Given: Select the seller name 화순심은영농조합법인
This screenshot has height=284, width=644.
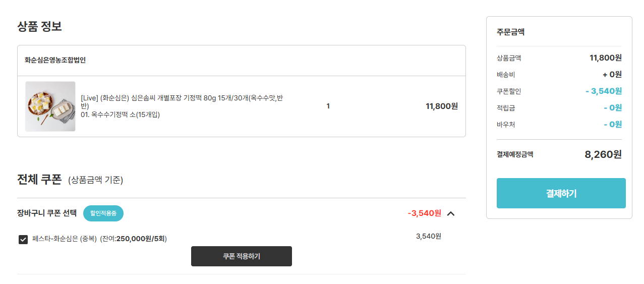Looking at the screenshot, I should coord(55,60).
